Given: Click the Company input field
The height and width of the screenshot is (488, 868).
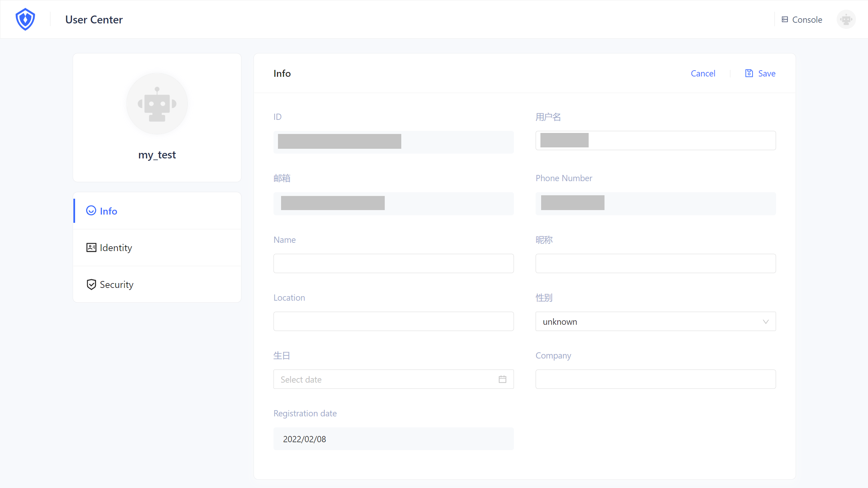Looking at the screenshot, I should [655, 379].
